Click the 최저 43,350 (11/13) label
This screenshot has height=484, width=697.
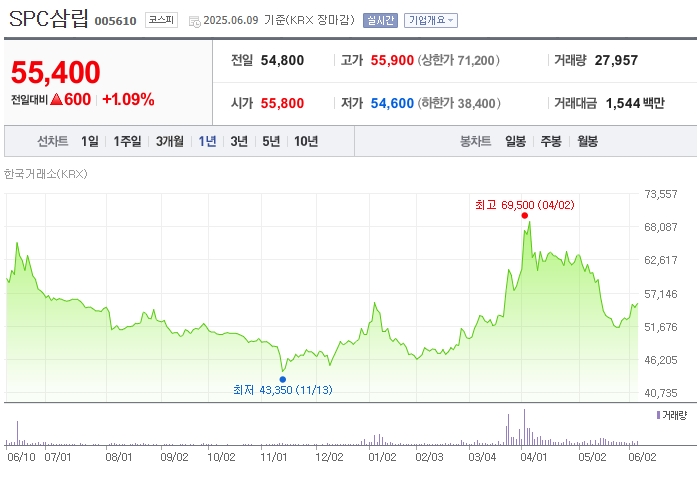283,390
